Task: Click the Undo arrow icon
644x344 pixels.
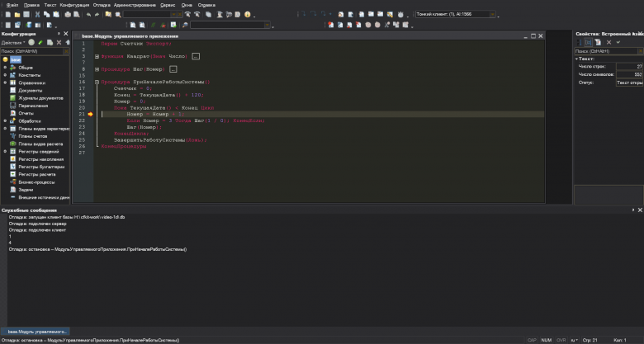Action: (x=88, y=14)
